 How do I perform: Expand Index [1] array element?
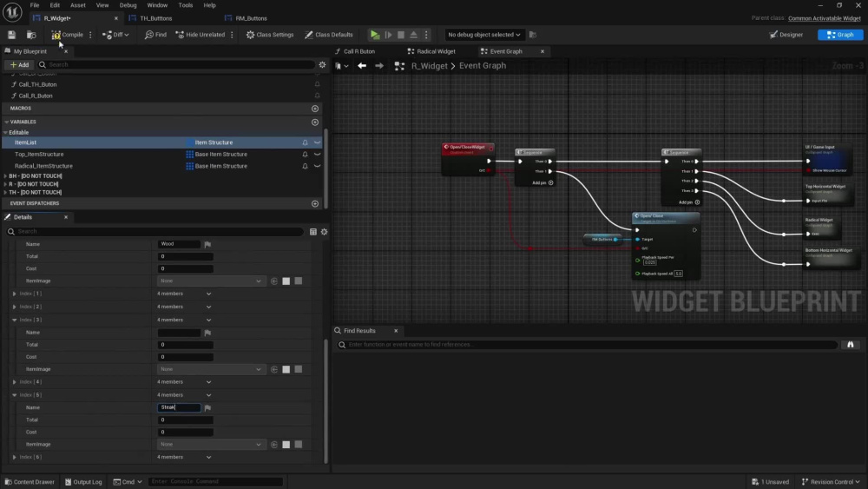tap(15, 294)
